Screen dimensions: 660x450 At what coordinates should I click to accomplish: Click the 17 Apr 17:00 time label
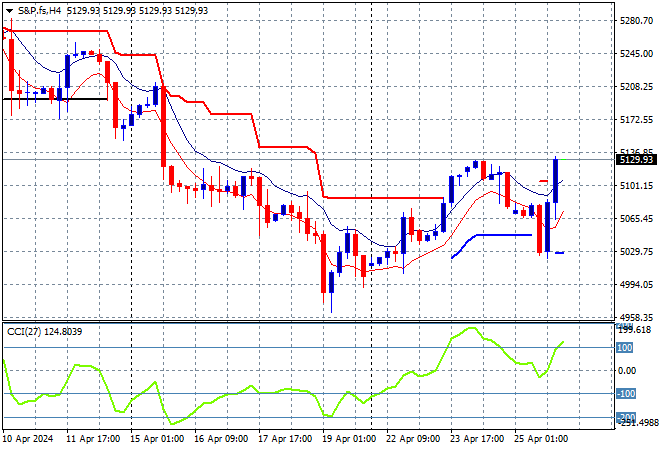coord(285,439)
